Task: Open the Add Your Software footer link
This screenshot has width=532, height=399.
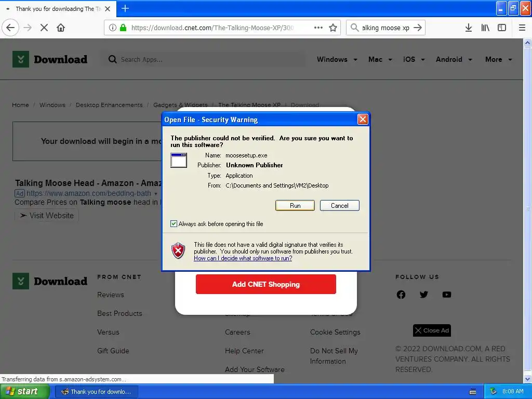Action: 255,369
